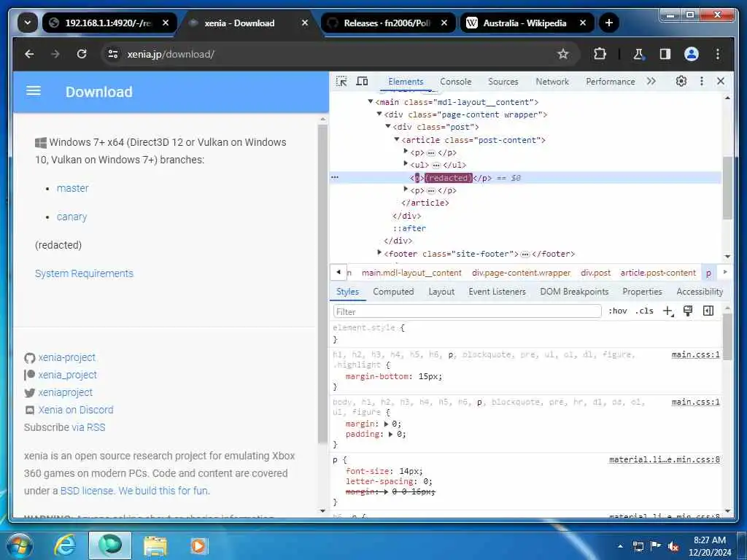Open the hamburger menu beside Download

coord(34,91)
